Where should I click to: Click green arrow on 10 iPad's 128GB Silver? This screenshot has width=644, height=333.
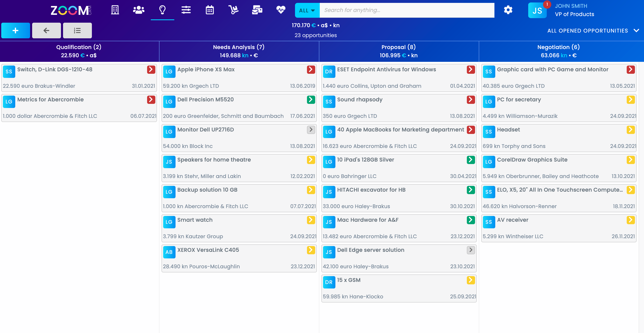[x=471, y=160]
